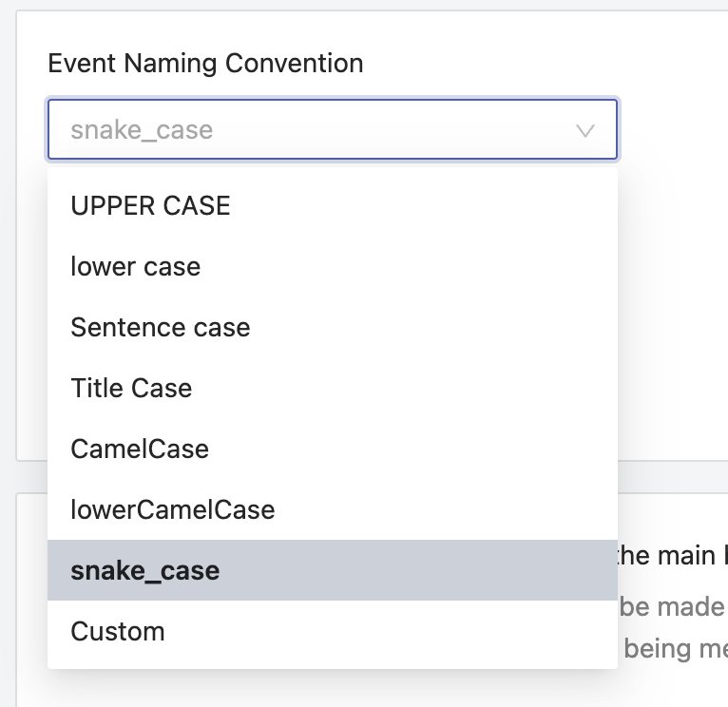The image size is (728, 707).
Task: Click the blue focused border of the select box
Action: pyautogui.click(x=333, y=99)
